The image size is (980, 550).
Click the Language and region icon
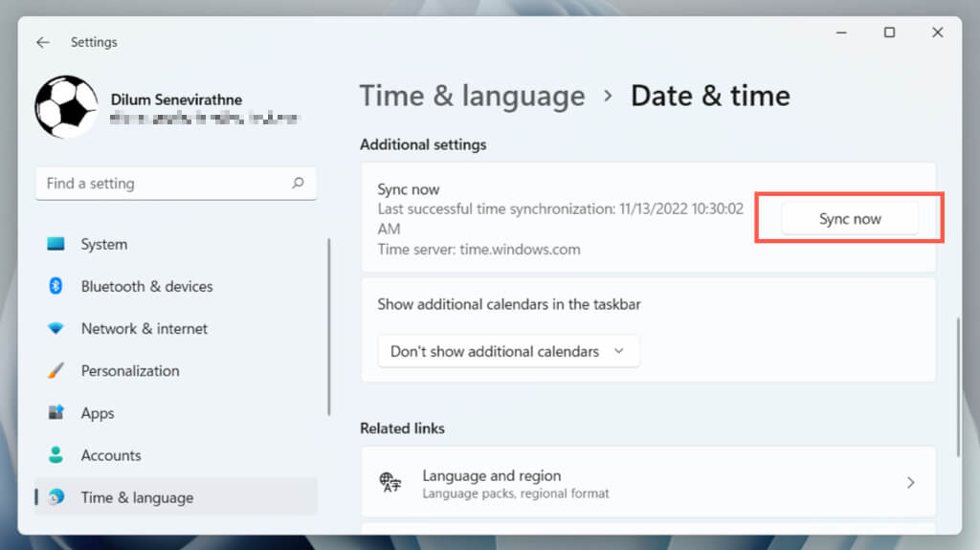(390, 483)
